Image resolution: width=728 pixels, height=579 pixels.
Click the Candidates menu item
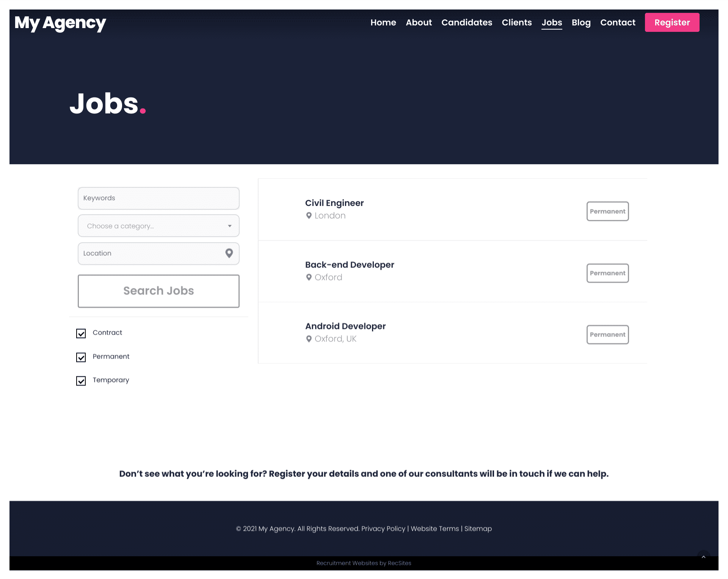[x=467, y=22]
